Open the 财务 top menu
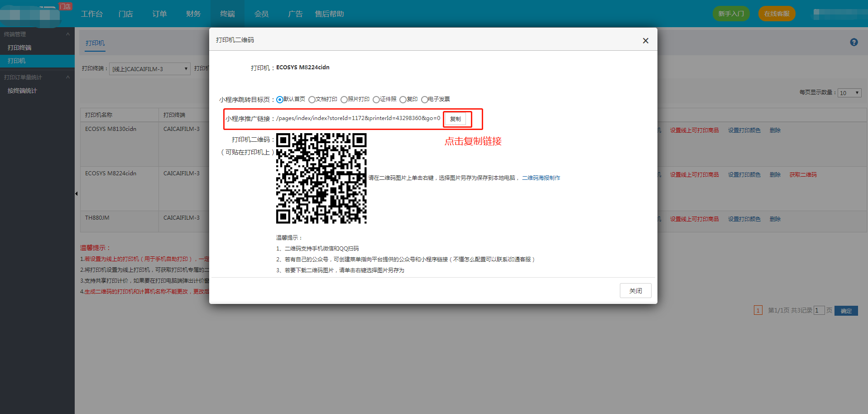Image resolution: width=868 pixels, height=414 pixels. (193, 14)
